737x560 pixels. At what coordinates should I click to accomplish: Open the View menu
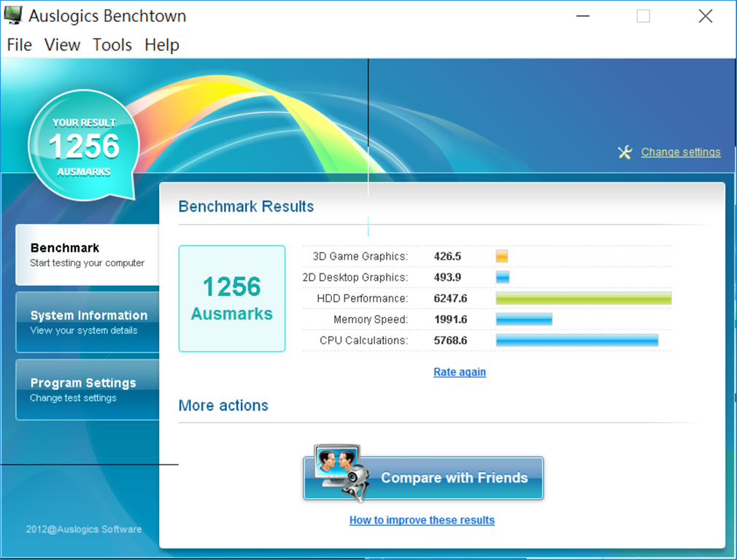[x=62, y=45]
